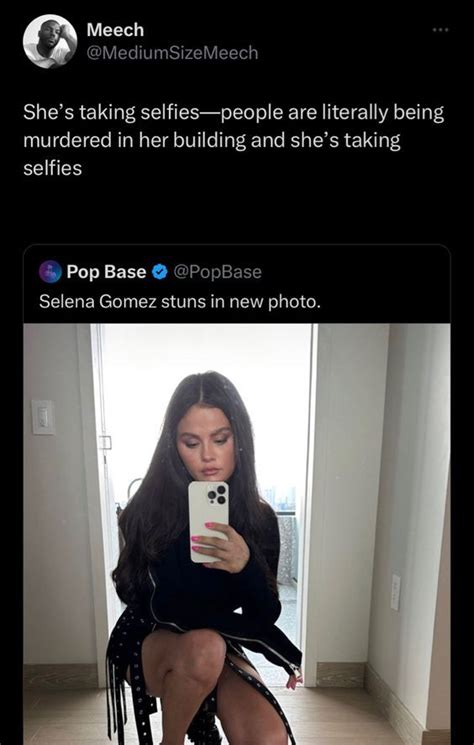The width and height of the screenshot is (474, 745).
Task: Tap the quoted text 'Selena Gomez stuns in new photo.'
Action: click(x=180, y=301)
